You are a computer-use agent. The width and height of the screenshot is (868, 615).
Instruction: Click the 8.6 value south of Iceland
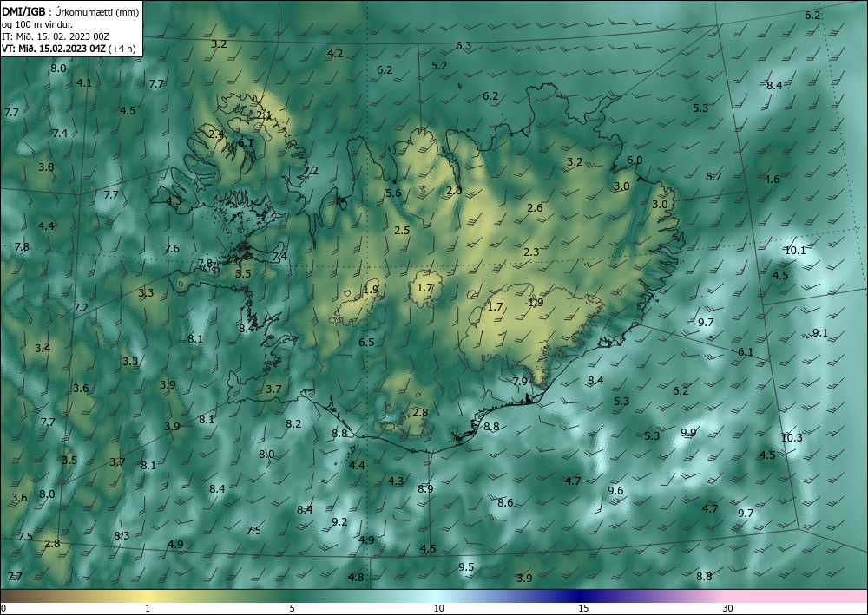(x=505, y=503)
